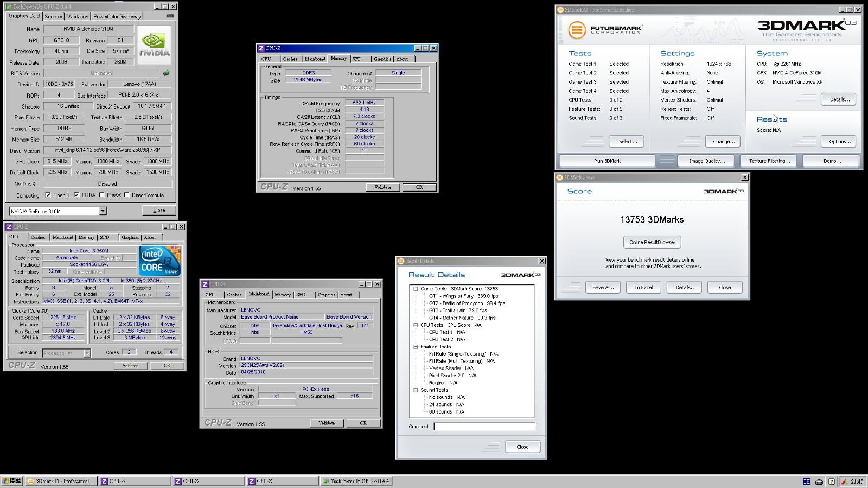
Task: Click 3DMark Score window title icon
Action: tap(559, 178)
